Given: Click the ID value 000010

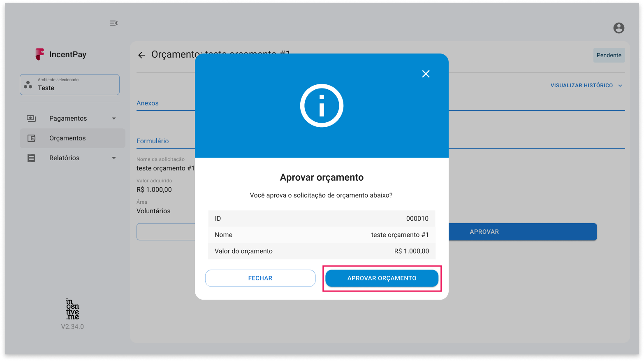Looking at the screenshot, I should click(417, 219).
